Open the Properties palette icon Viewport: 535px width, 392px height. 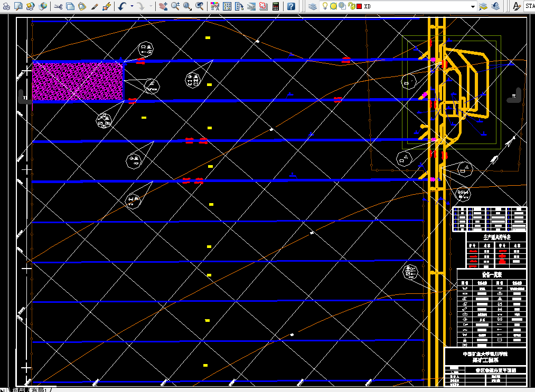click(x=215, y=6)
